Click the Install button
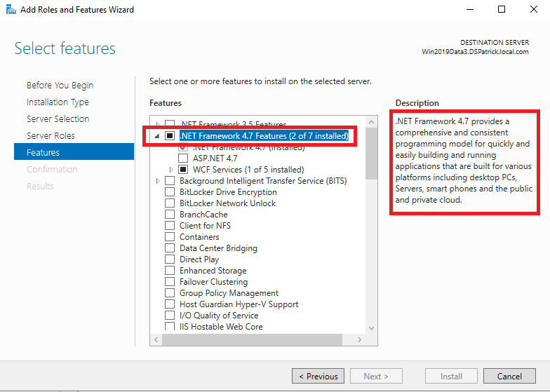 click(452, 376)
